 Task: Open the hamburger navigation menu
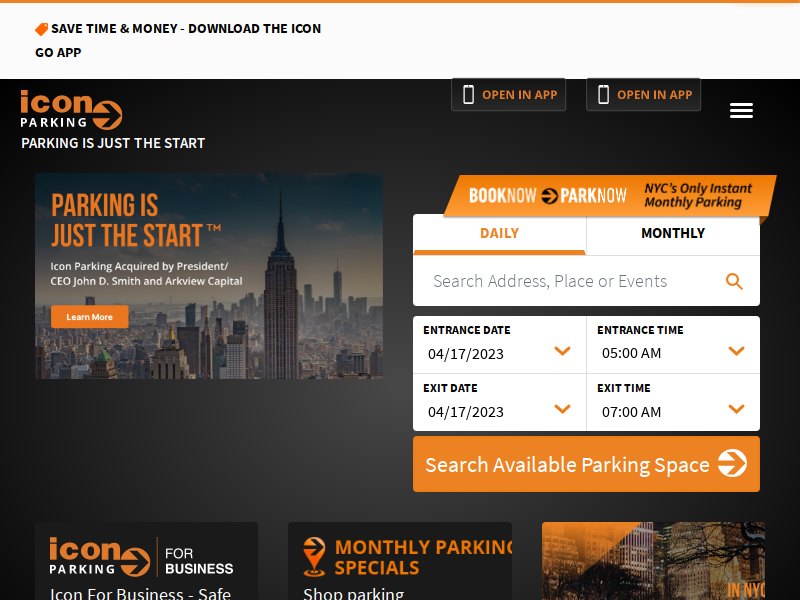tap(741, 111)
